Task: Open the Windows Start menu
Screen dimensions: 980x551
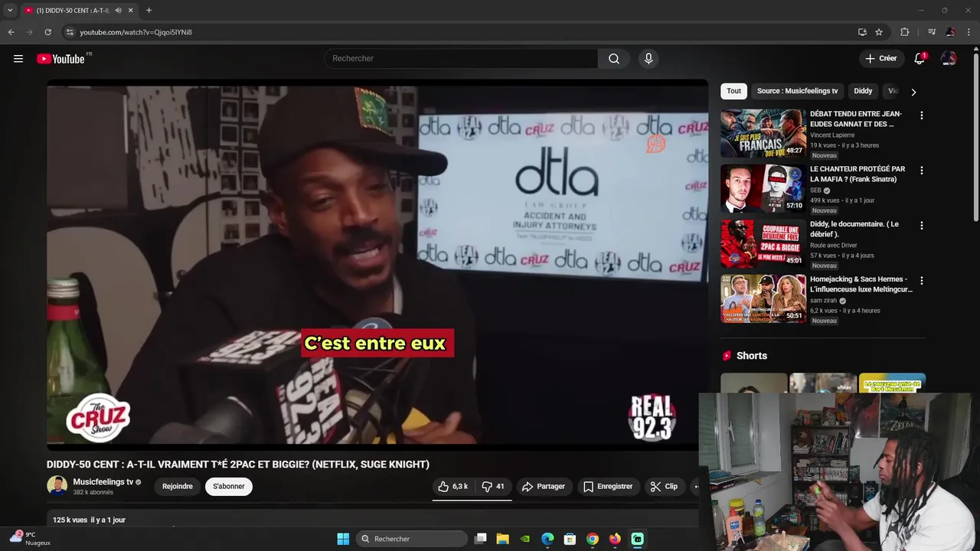Action: [x=343, y=539]
